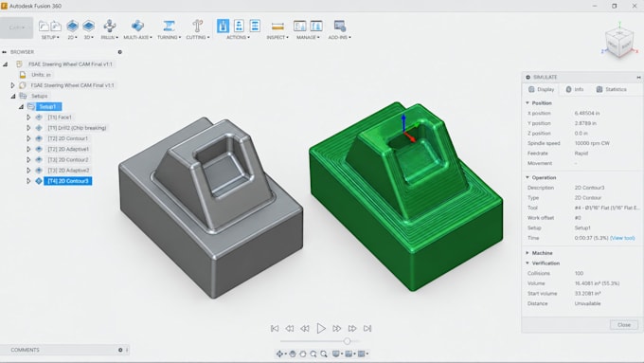Open Viewports layout icon in bottom bar
The image size is (644, 363).
(362, 354)
